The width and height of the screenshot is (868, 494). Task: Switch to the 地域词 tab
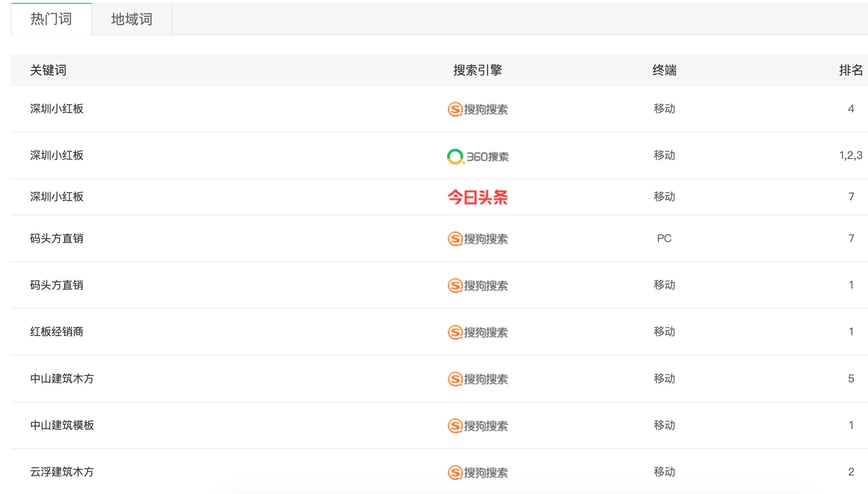point(132,19)
